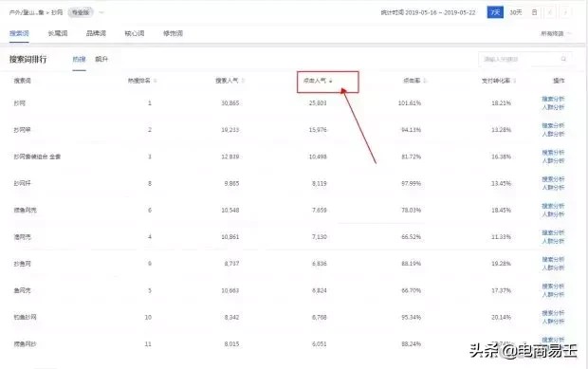Sort by 搜索人气 column arrows
This screenshot has width=588, height=369.
point(243,81)
